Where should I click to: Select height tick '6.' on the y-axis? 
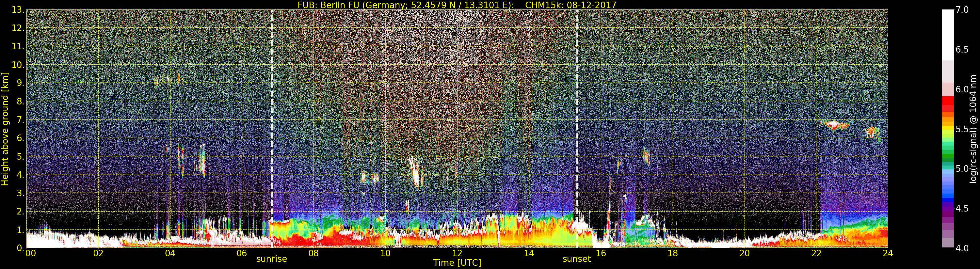(21, 138)
